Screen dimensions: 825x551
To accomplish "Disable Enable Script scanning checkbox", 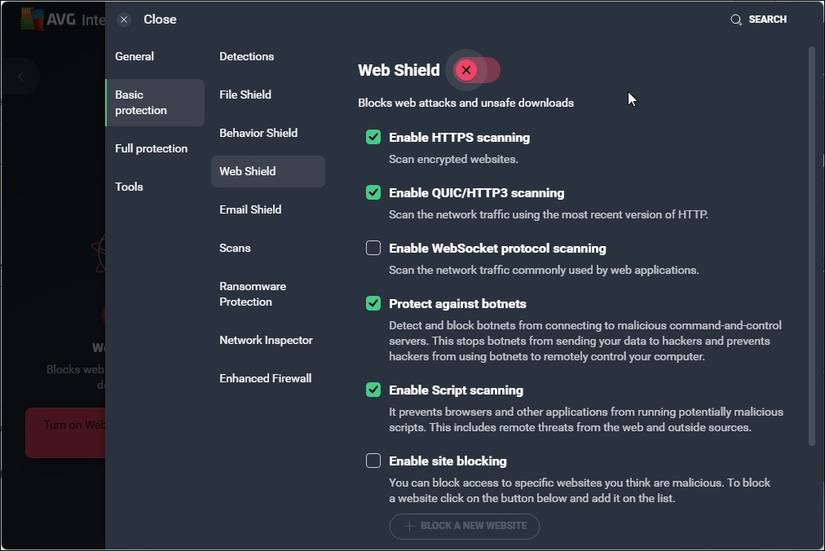I will point(373,390).
